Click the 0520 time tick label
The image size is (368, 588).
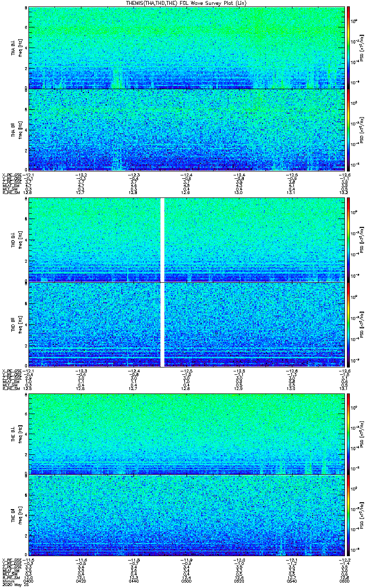(x=239, y=581)
